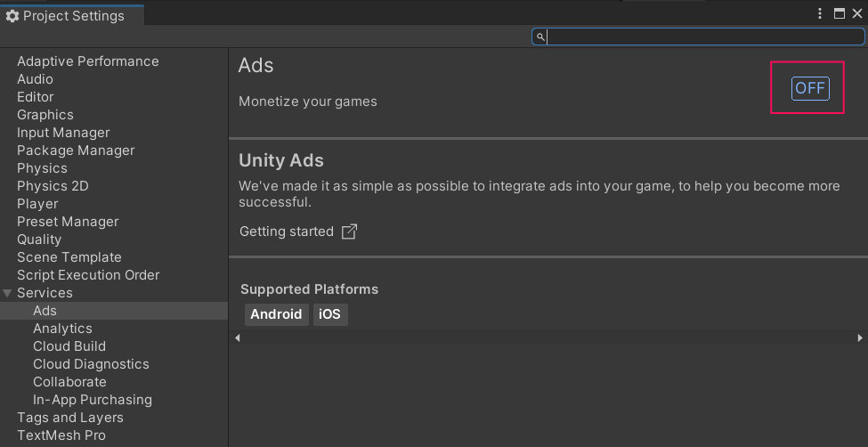Select Graphics settings
The height and width of the screenshot is (447, 868).
(45, 115)
